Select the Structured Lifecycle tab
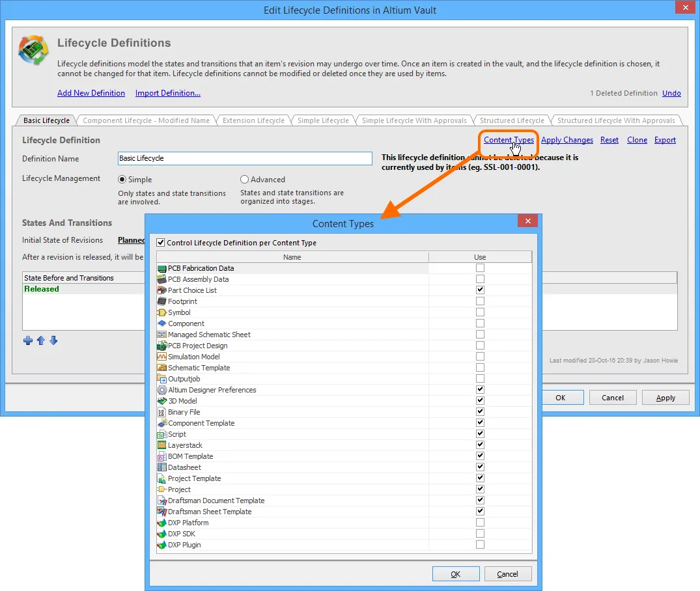700x591 pixels. click(x=512, y=120)
